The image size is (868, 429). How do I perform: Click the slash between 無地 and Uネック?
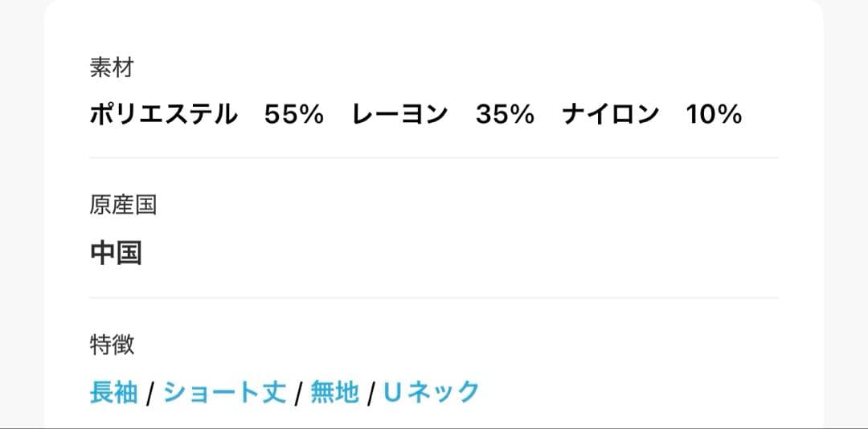click(371, 394)
